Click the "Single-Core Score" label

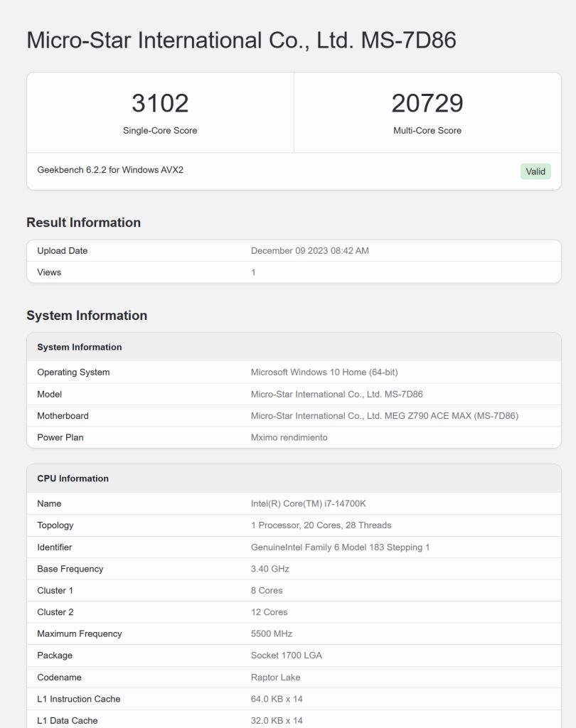tap(160, 131)
